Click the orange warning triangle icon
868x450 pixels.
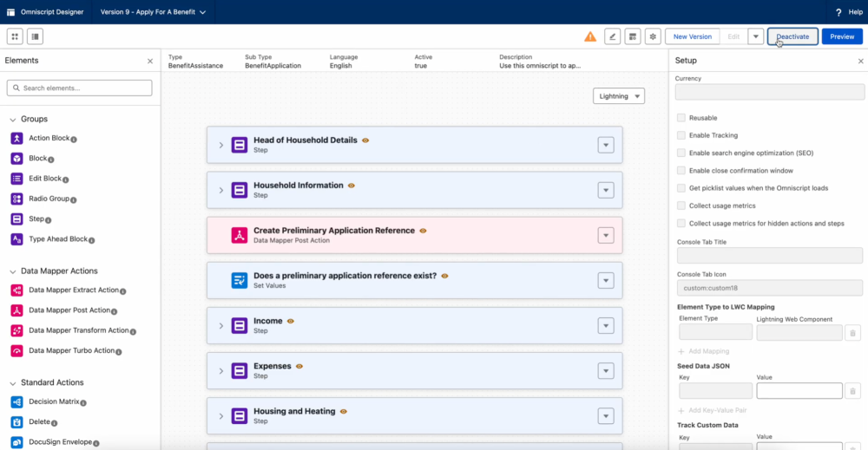coord(590,36)
